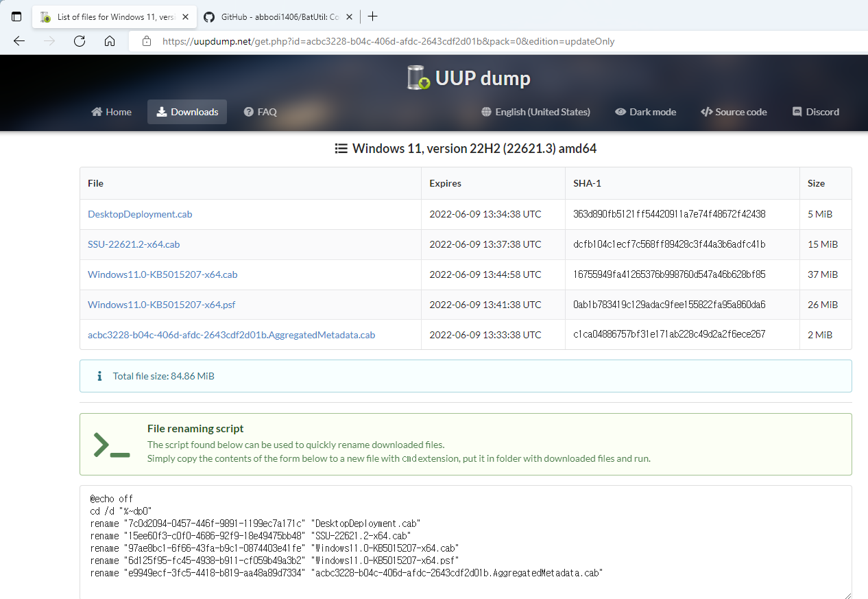
Task: Click Total file size: 84.86 MiB text
Action: tap(164, 376)
